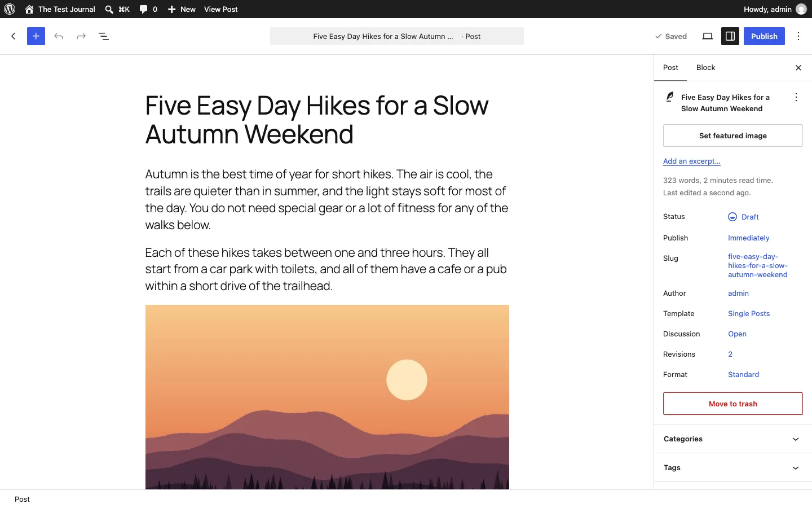The height and width of the screenshot is (508, 812).
Task: Undo the last change
Action: tap(59, 36)
